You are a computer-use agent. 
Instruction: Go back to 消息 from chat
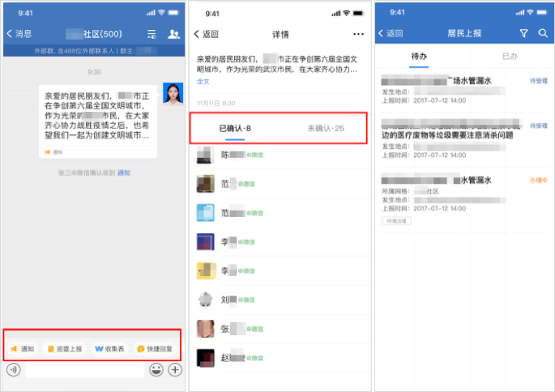(x=20, y=34)
